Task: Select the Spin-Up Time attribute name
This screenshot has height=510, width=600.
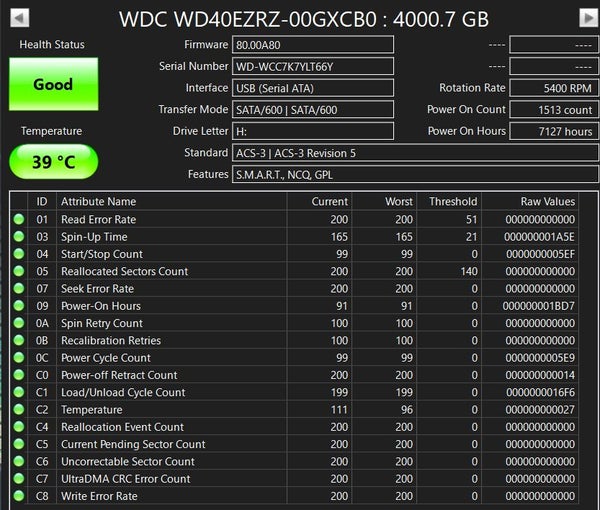Action: click(x=94, y=237)
